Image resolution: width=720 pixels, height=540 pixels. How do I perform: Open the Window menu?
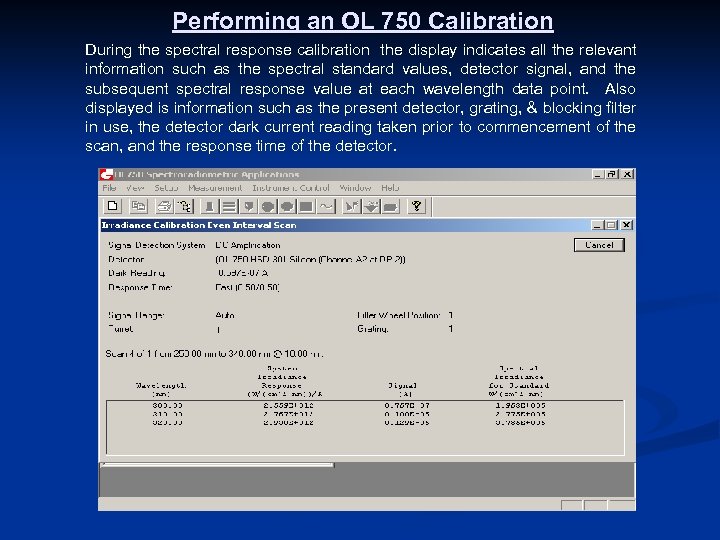tap(355, 188)
